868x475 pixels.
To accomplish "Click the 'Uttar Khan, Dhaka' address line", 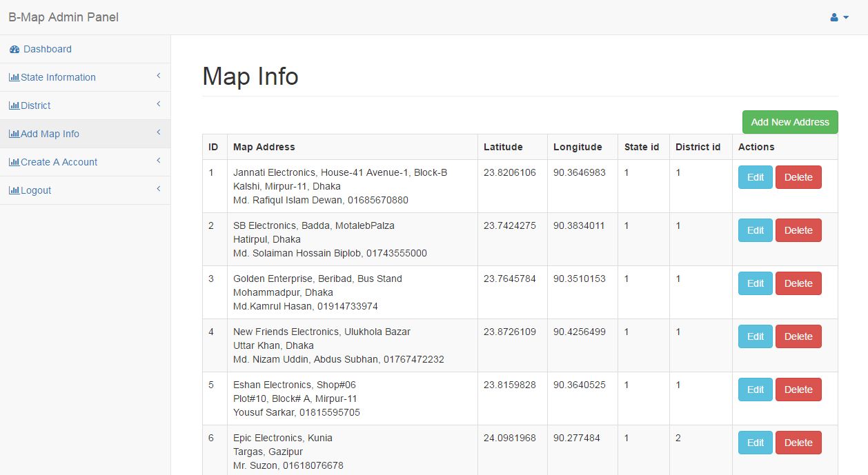I will 273,345.
